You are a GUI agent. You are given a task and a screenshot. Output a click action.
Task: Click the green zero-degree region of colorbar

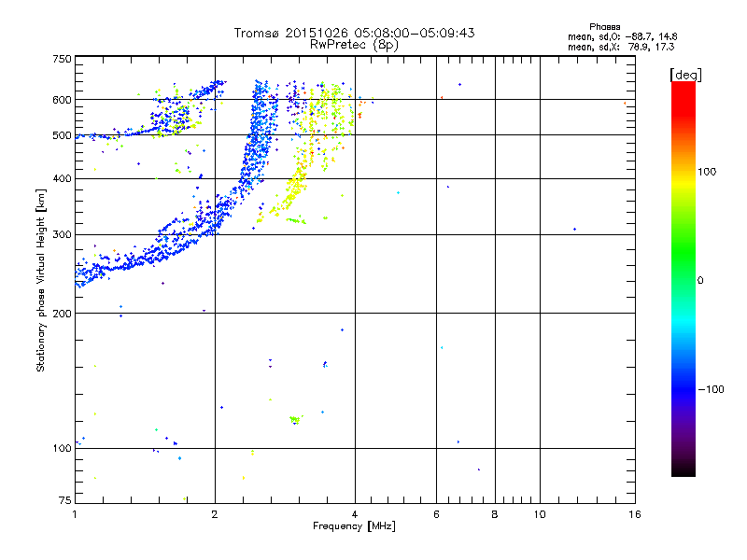pos(684,278)
